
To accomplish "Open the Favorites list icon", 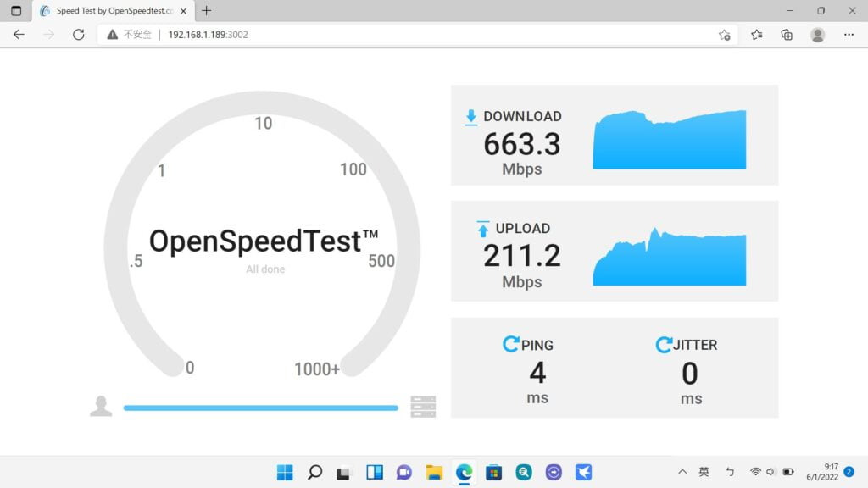I will (757, 35).
